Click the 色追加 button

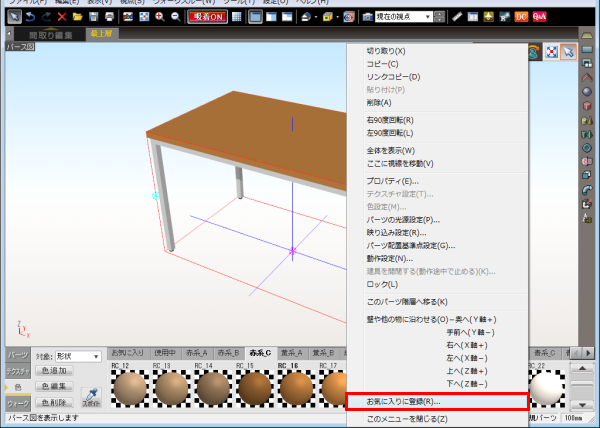coord(55,370)
